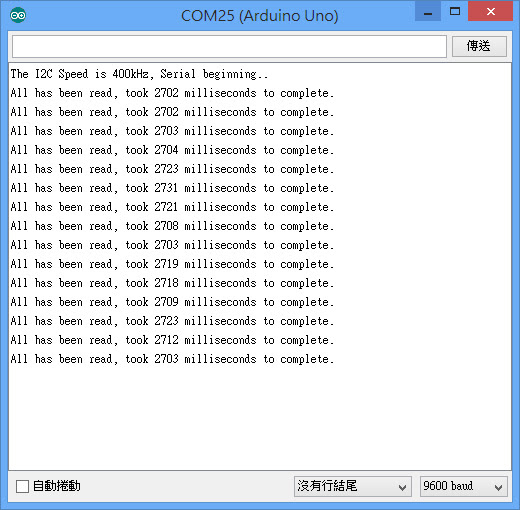Click the arrow of the line ending combo box
The width and height of the screenshot is (520, 510).
pyautogui.click(x=402, y=487)
